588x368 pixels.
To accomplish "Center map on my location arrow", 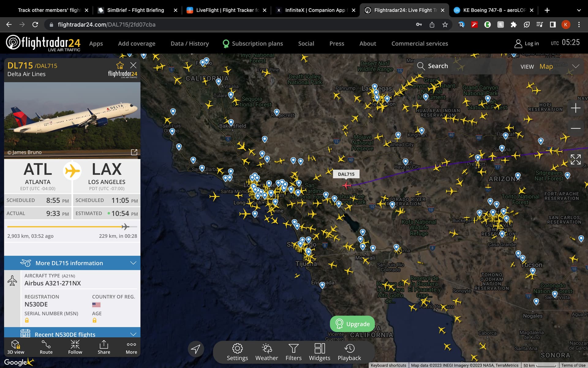I will coord(196,349).
